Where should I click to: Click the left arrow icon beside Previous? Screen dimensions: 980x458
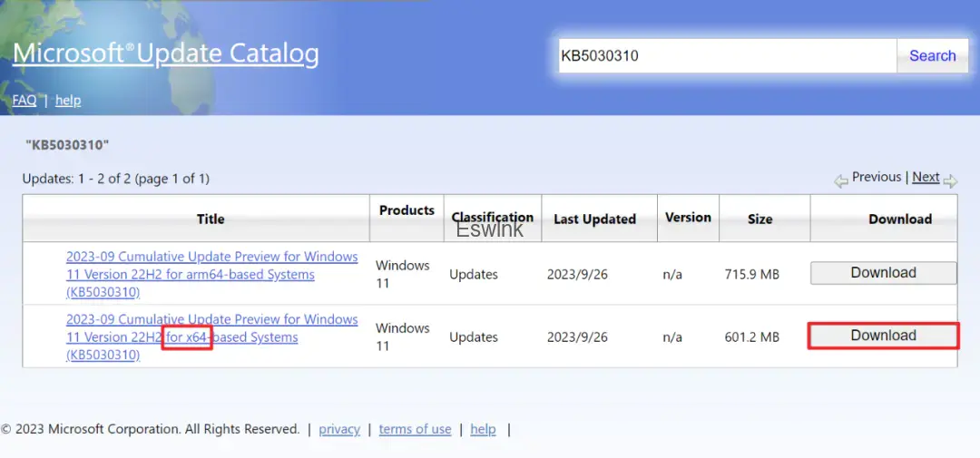(841, 180)
